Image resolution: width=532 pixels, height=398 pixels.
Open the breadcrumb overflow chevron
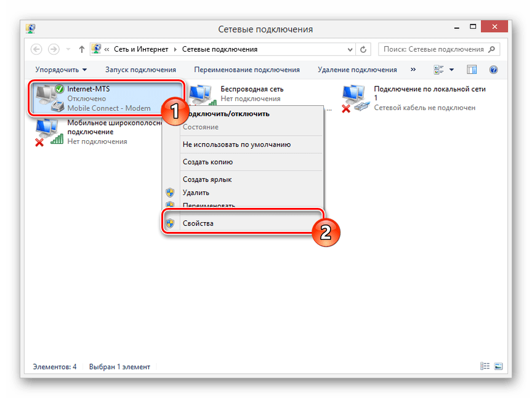click(107, 49)
